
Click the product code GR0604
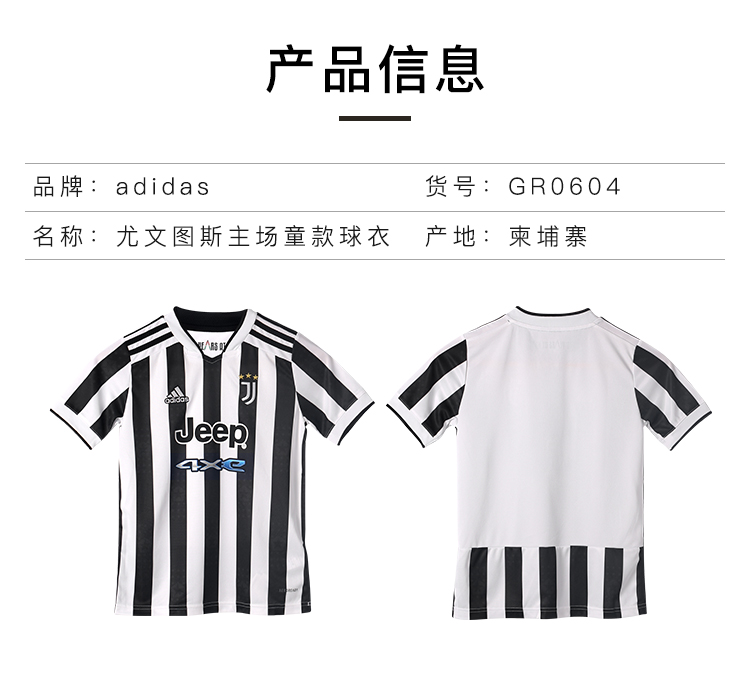[x=564, y=186]
